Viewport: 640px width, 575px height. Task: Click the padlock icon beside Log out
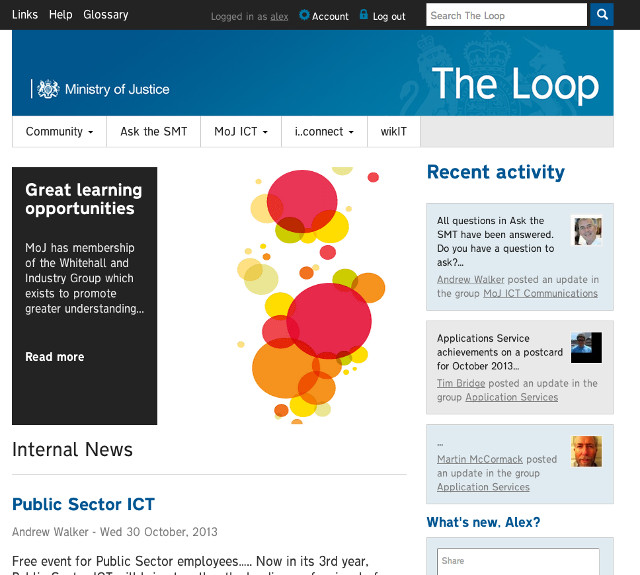pyautogui.click(x=364, y=14)
